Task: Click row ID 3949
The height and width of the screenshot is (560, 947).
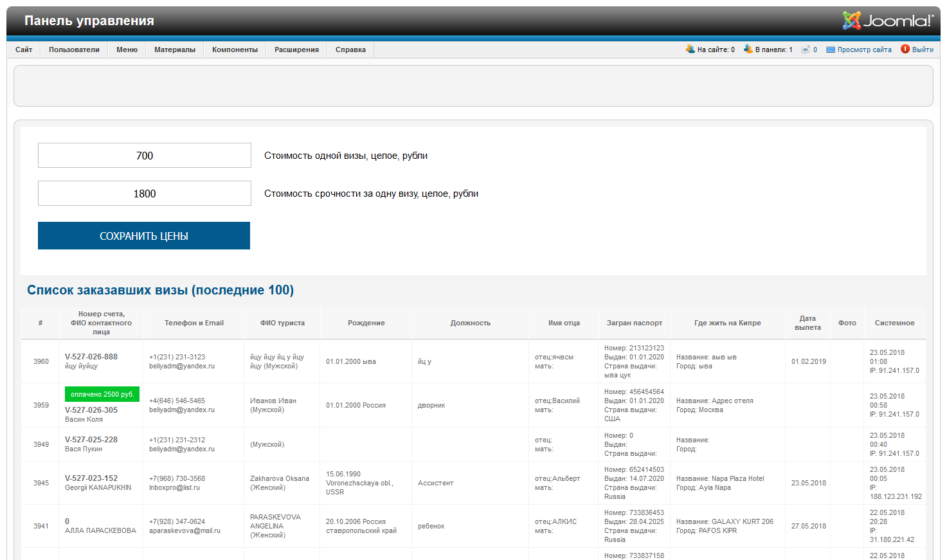Action: tap(41, 444)
